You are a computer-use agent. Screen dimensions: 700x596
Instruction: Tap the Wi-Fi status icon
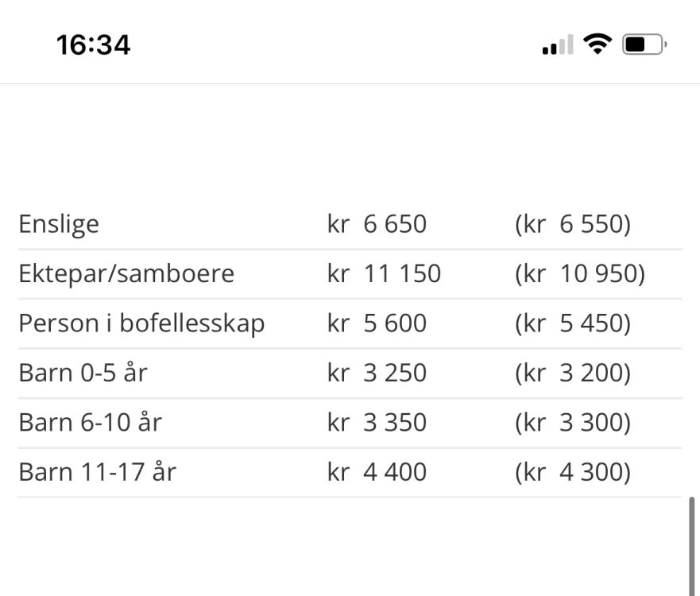[598, 45]
